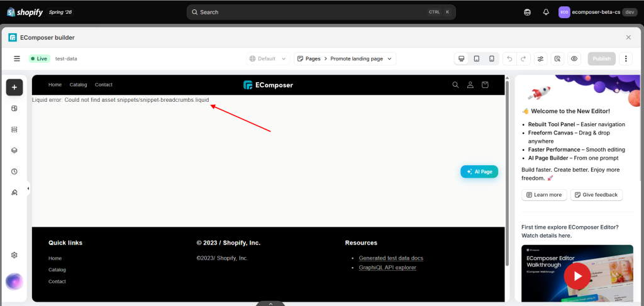Click the Liquid error message text

120,100
